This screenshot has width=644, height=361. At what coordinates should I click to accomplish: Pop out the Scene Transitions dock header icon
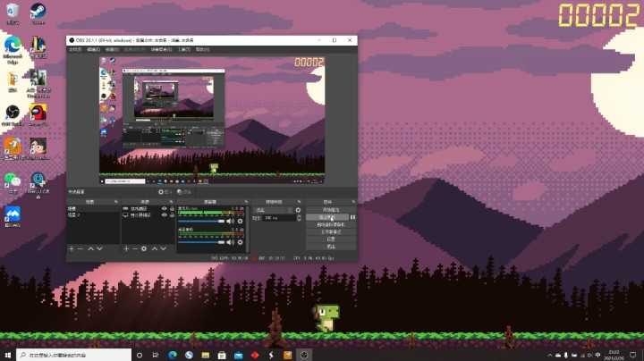pyautogui.click(x=299, y=202)
